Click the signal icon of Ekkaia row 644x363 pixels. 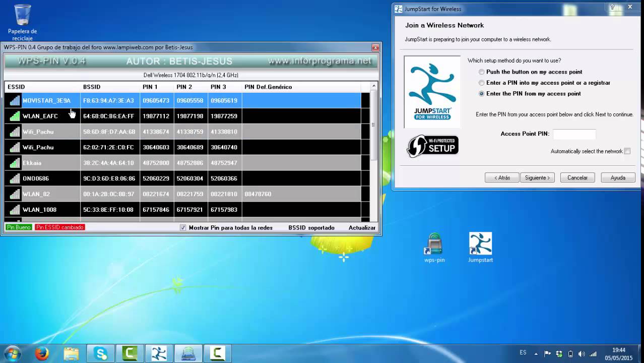click(15, 163)
